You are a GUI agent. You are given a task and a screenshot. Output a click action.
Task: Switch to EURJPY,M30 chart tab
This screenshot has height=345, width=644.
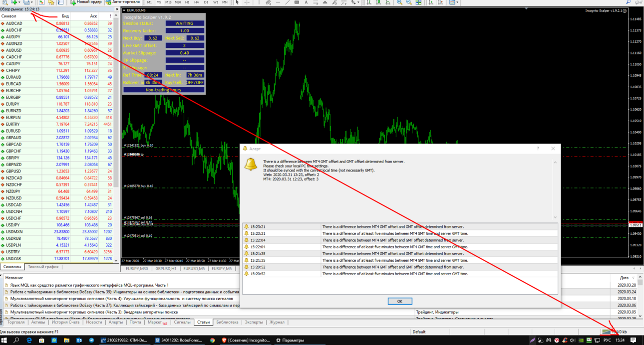137,269
